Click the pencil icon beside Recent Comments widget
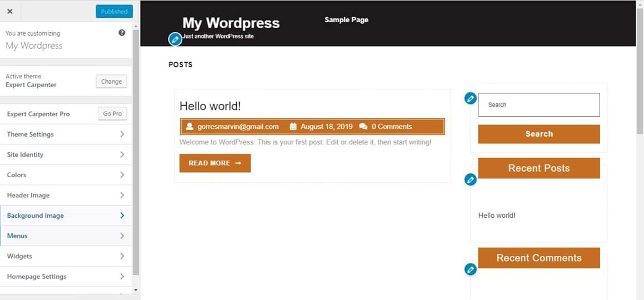The height and width of the screenshot is (300, 644). pyautogui.click(x=471, y=269)
